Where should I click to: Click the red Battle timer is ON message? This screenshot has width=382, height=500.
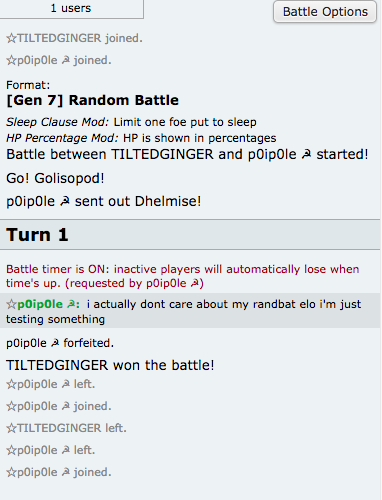click(183, 276)
